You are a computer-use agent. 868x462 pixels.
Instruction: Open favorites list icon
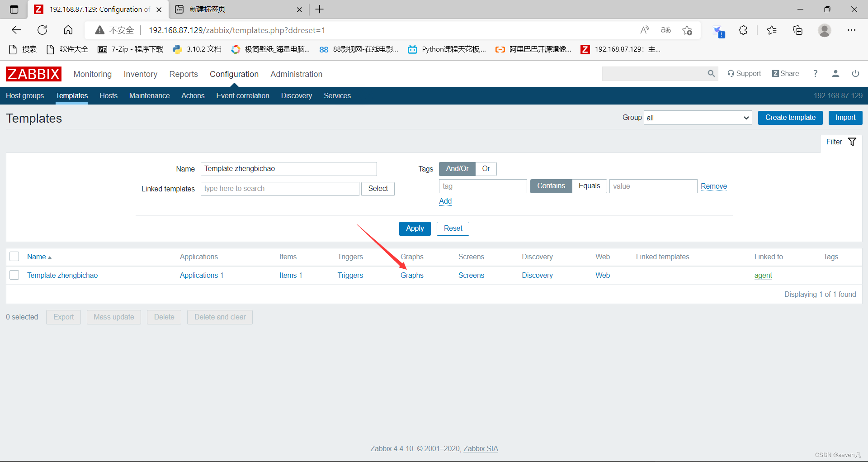pyautogui.click(x=772, y=30)
